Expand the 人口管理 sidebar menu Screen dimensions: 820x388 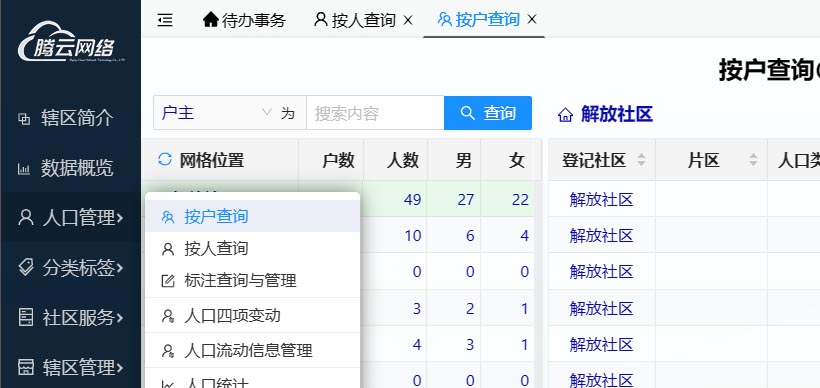71,218
